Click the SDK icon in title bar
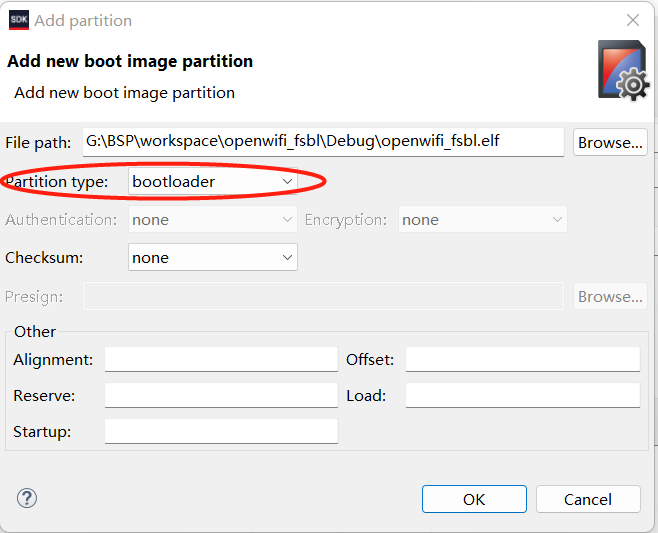The image size is (658, 533). (18, 20)
